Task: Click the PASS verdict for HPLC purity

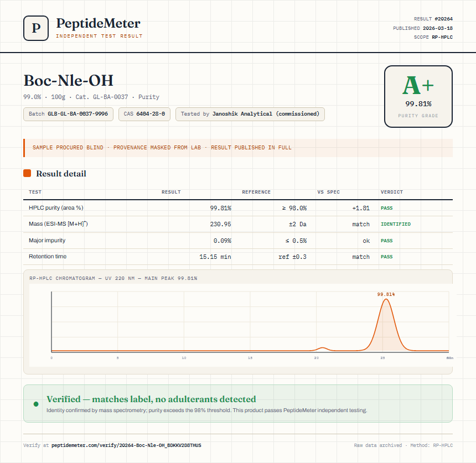Action: pos(386,208)
